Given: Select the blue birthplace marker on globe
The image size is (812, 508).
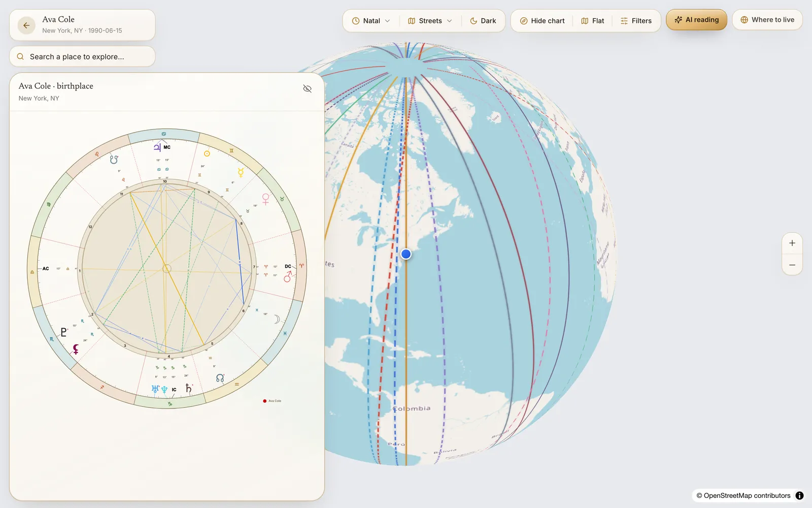Looking at the screenshot, I should pos(406,254).
